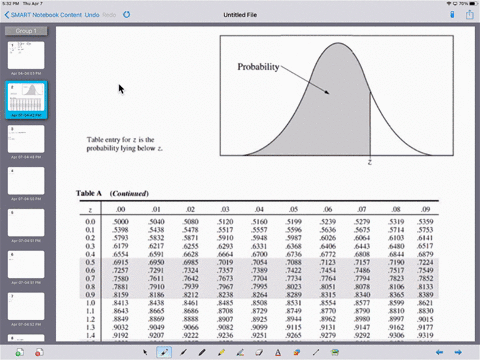Tap the status bar clock
Image resolution: width=480 pixels, height=360 pixels.
tap(10, 3)
